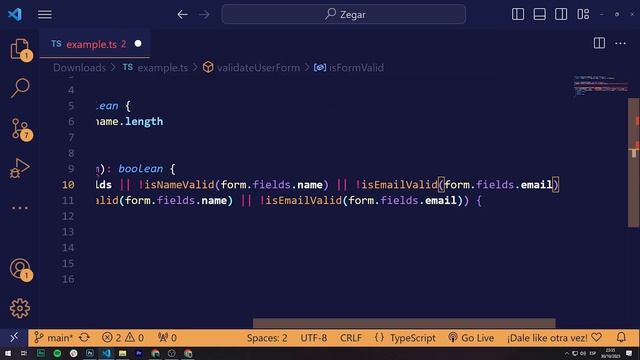
Task: Click the VS Code taskbar icon
Action: pos(106,353)
